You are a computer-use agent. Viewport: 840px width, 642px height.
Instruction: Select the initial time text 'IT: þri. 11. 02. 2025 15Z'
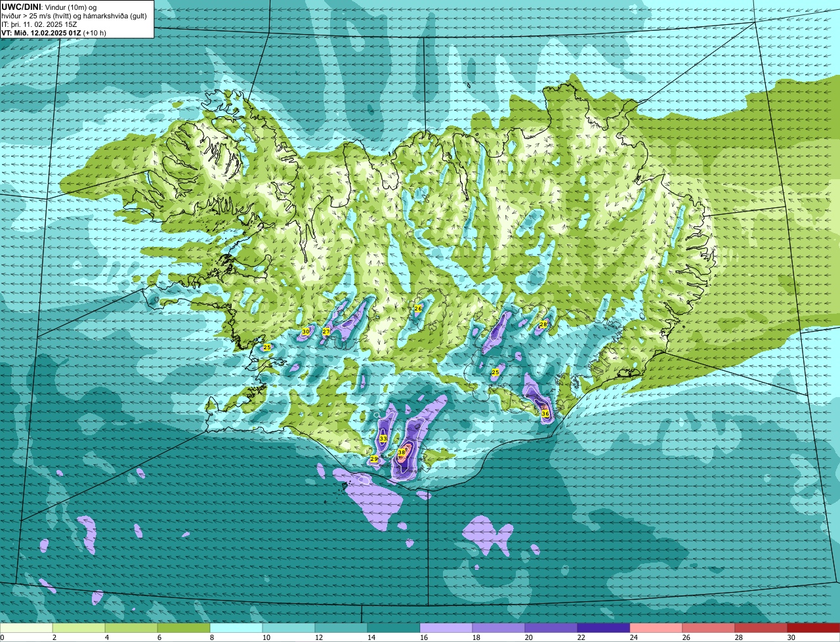pos(39,24)
